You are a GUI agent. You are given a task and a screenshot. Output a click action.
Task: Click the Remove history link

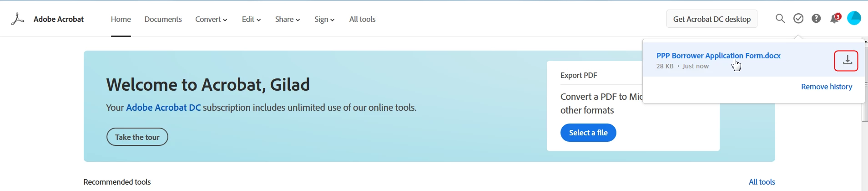click(827, 87)
